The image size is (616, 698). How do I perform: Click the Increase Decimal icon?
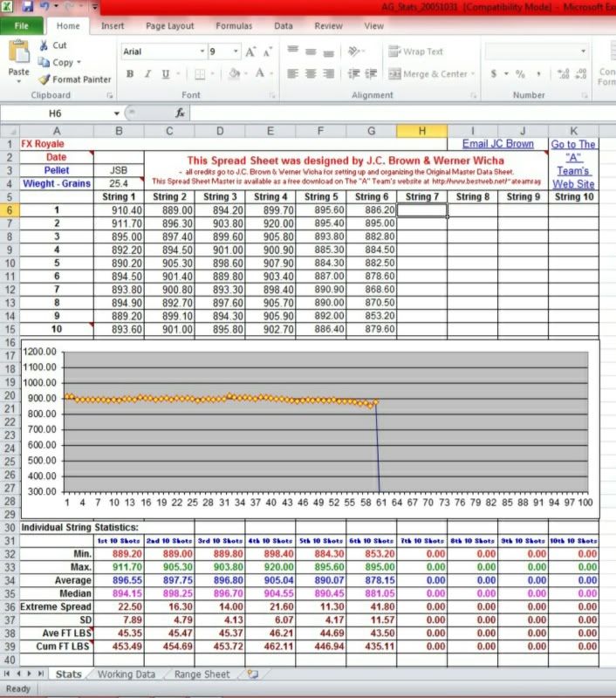coord(564,74)
